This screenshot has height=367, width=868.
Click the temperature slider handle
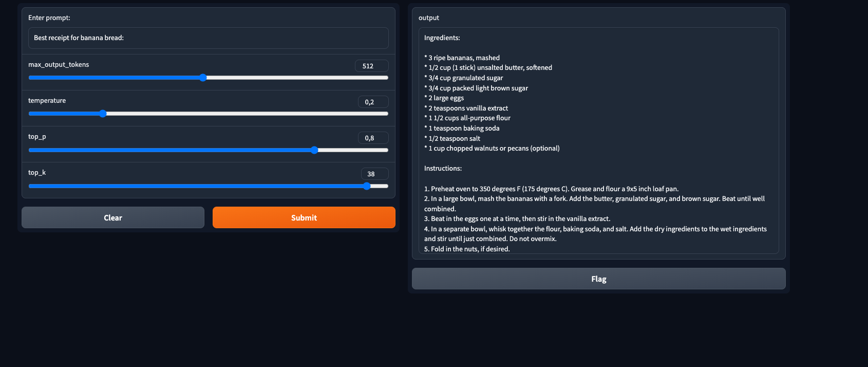[103, 114]
